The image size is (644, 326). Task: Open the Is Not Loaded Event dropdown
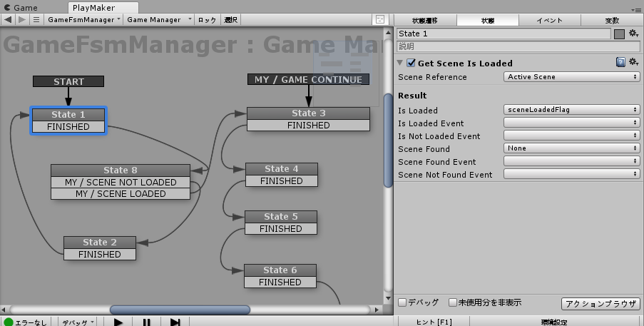tap(572, 136)
